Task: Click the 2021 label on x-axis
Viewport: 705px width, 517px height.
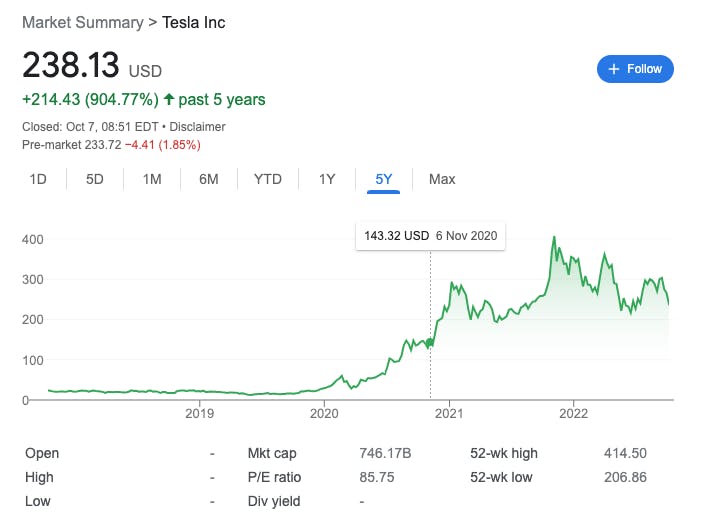Action: pos(449,412)
